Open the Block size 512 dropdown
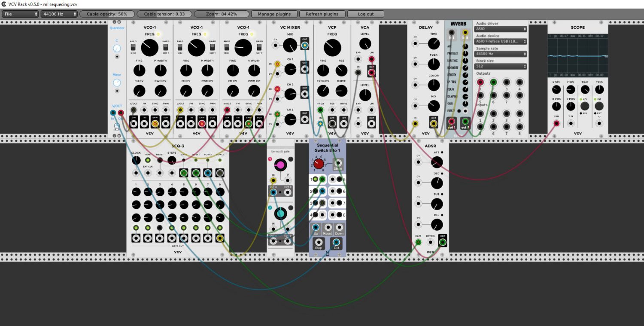This screenshot has width=644, height=326. [x=501, y=66]
